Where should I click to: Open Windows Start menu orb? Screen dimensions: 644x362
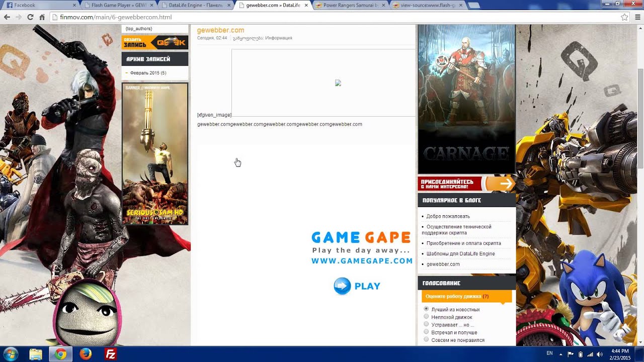point(11,354)
